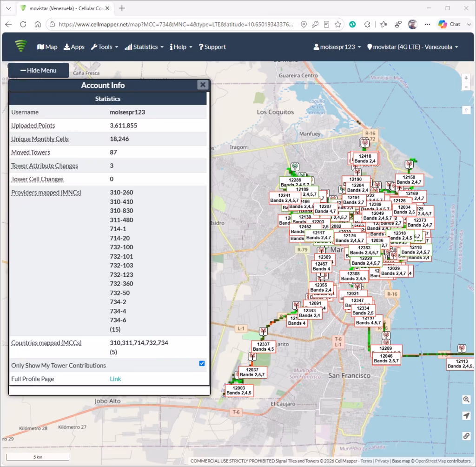
Task: Open the favorites list icon
Action: 383,24
